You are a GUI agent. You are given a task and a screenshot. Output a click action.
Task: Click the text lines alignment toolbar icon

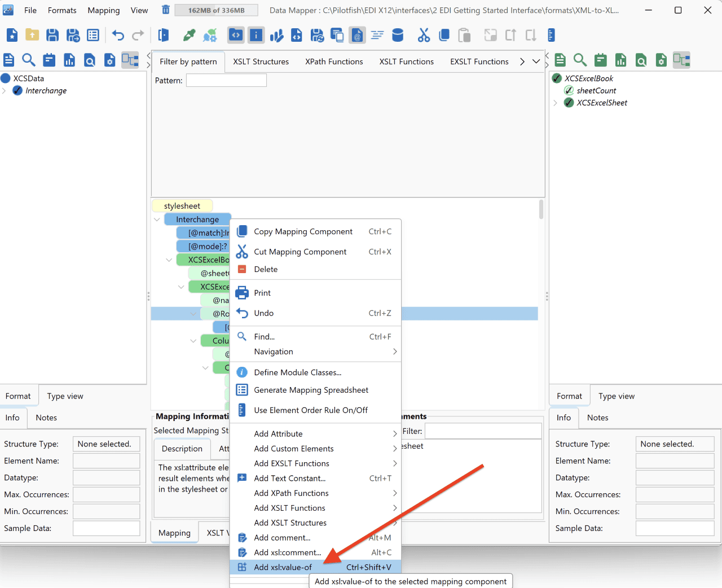click(377, 36)
